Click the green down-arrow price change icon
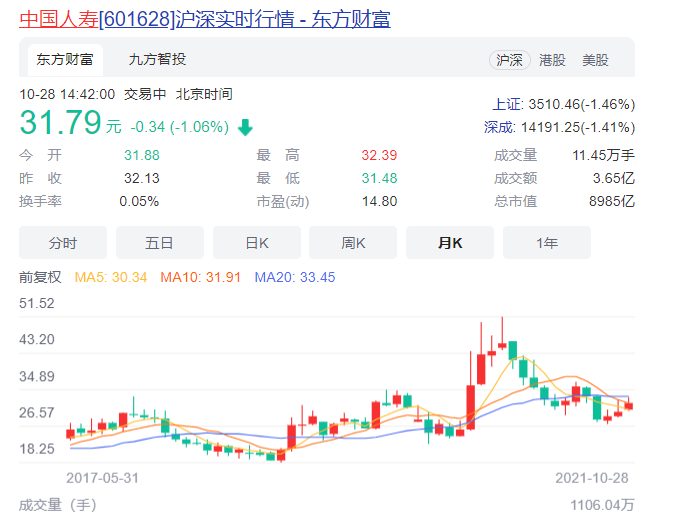 point(245,127)
